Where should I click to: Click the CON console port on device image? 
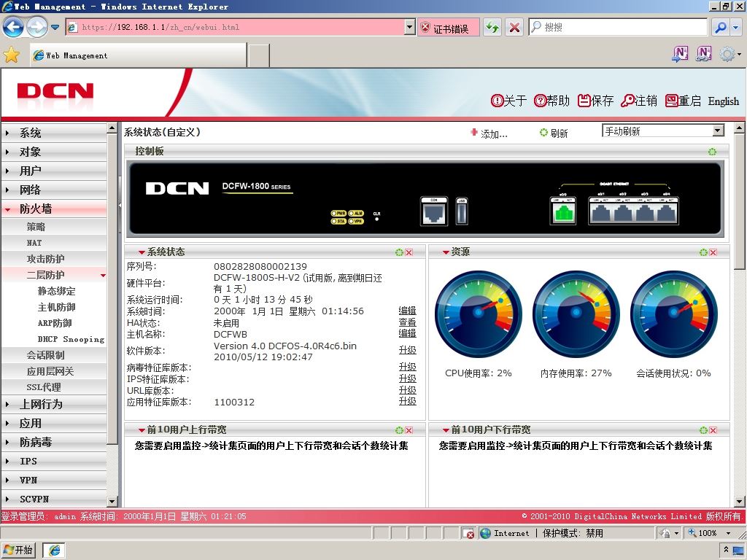click(434, 211)
